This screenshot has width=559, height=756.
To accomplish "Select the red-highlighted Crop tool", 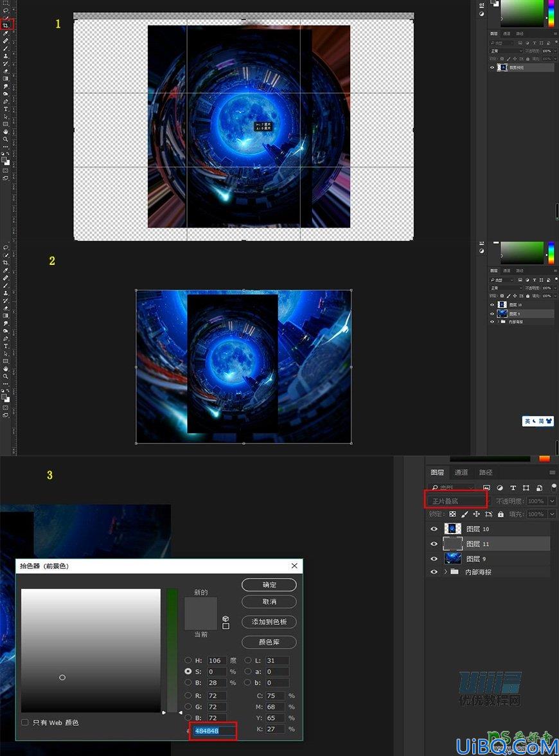I will pos(6,24).
